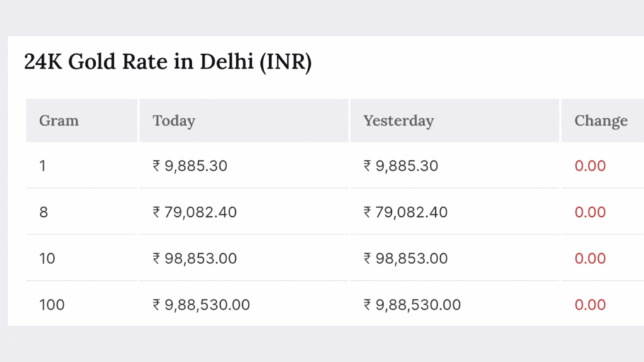Click the 0.00 change value in 1 gram row
This screenshot has height=362, width=644.
point(590,166)
